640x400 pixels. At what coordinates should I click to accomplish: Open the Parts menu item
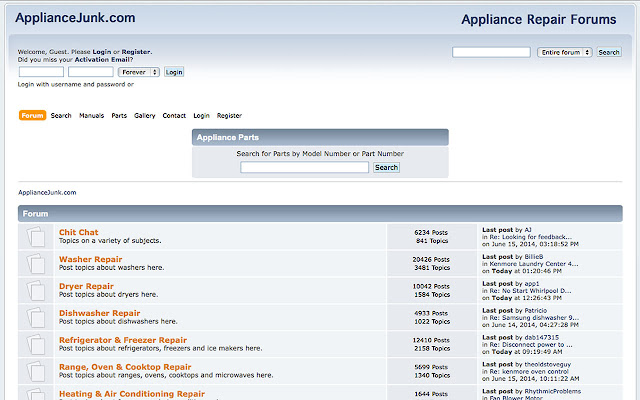click(119, 116)
